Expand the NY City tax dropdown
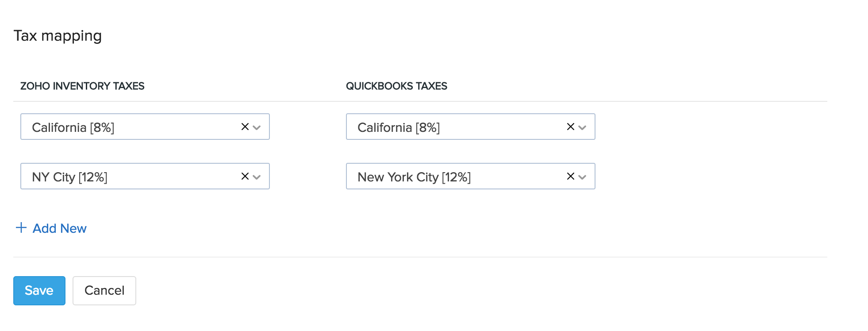 257,177
